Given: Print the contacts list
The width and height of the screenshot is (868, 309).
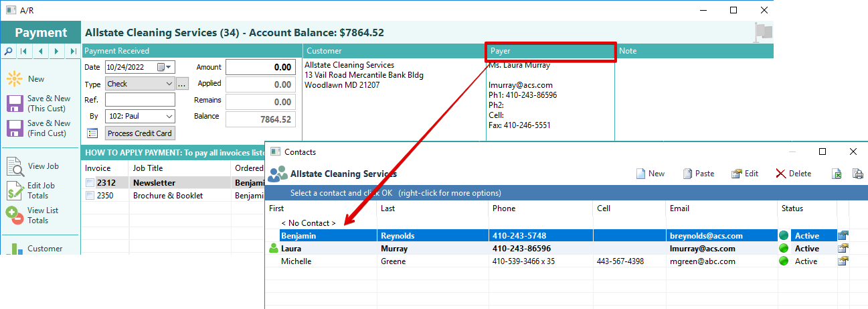Looking at the screenshot, I should pos(857,174).
